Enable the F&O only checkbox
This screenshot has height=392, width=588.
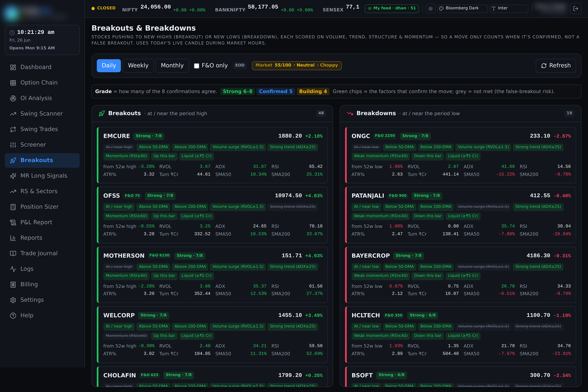click(197, 66)
